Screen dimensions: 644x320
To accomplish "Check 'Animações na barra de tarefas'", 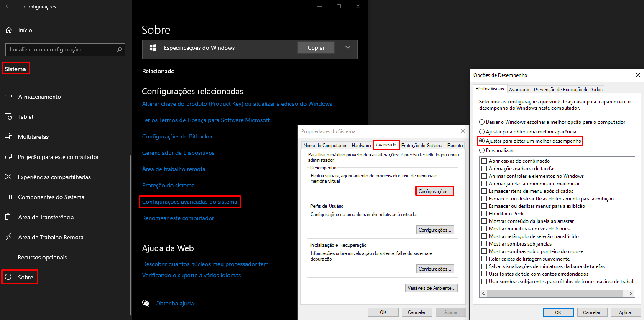I will coord(484,169).
